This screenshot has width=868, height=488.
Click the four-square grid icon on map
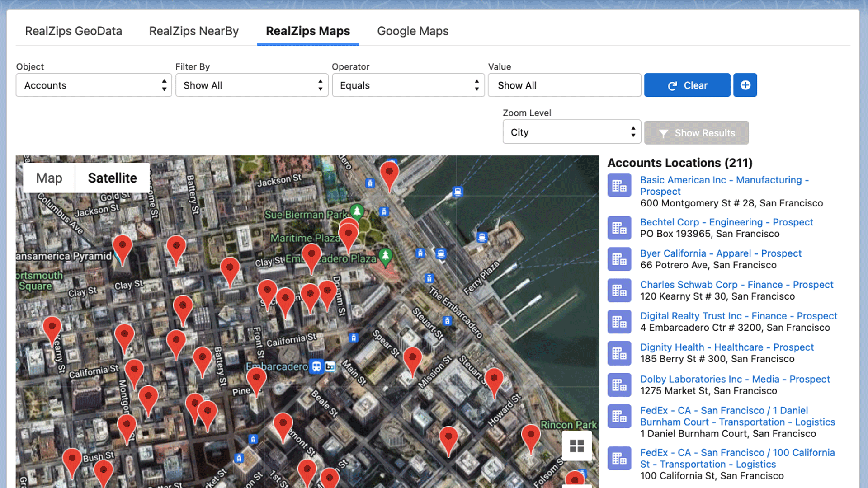(x=577, y=446)
